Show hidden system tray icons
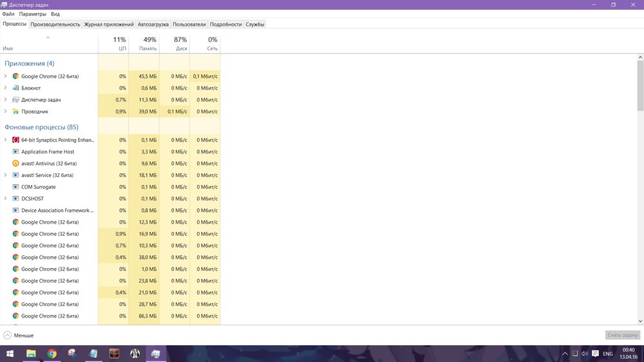This screenshot has height=362, width=644. (x=565, y=354)
